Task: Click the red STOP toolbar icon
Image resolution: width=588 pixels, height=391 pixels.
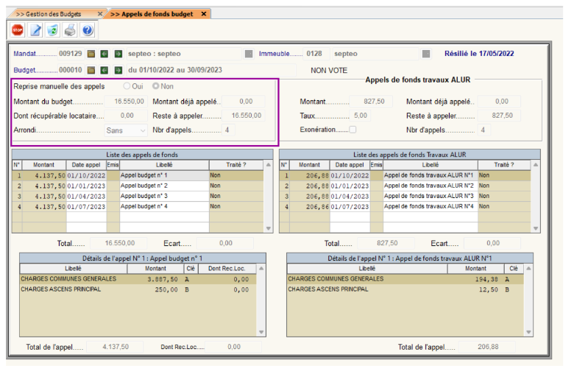Action: pos(18,30)
